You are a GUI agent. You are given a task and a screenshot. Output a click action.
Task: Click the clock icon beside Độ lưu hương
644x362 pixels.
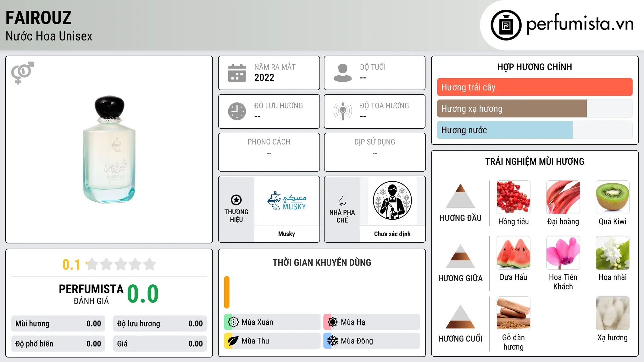pyautogui.click(x=237, y=111)
